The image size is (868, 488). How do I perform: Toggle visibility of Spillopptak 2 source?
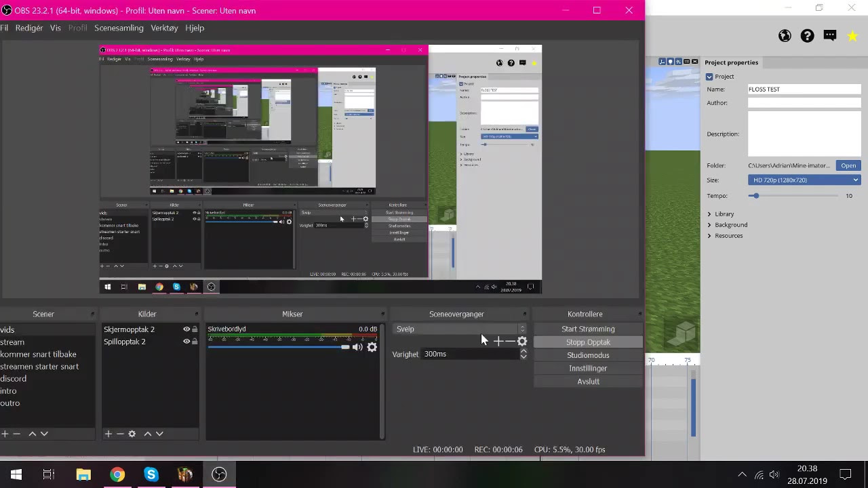[x=186, y=342]
